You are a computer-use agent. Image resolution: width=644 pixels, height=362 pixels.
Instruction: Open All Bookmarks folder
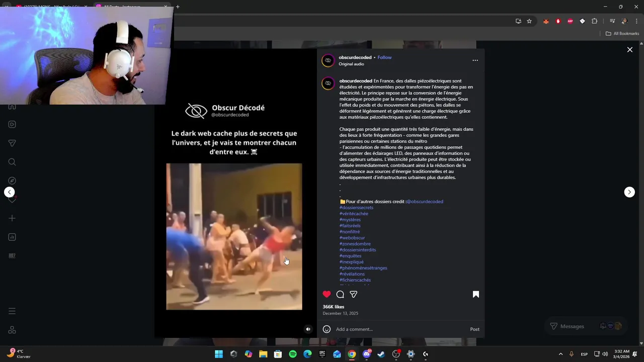622,34
